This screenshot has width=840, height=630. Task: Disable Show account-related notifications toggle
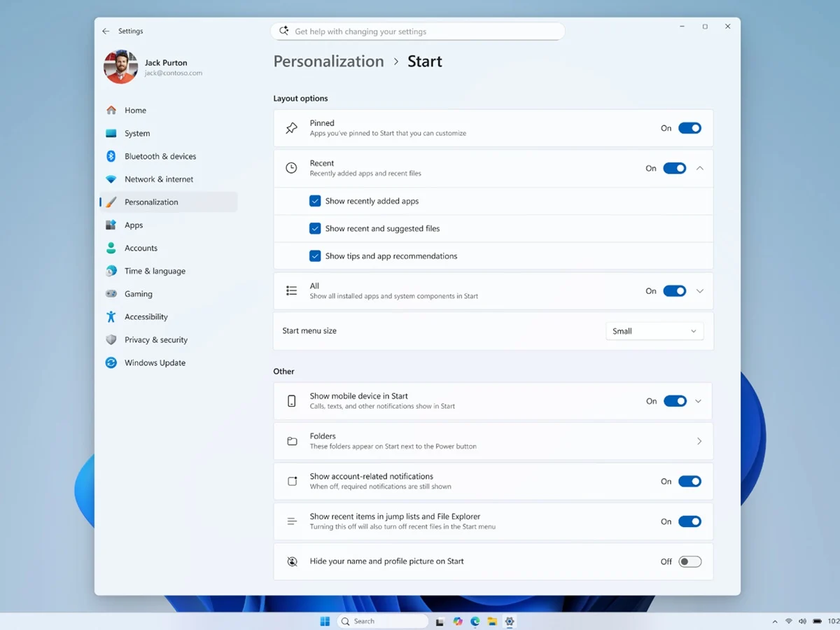pyautogui.click(x=689, y=482)
